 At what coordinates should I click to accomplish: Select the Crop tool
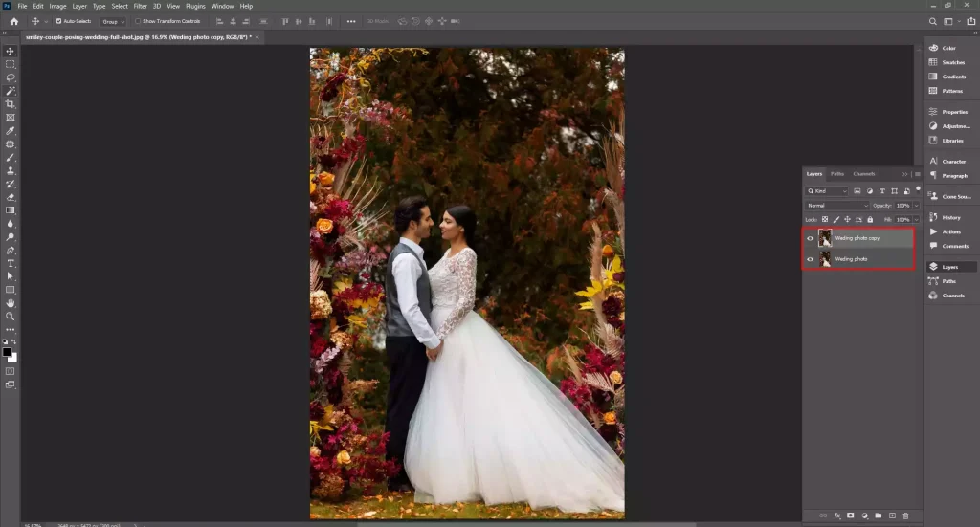10,104
